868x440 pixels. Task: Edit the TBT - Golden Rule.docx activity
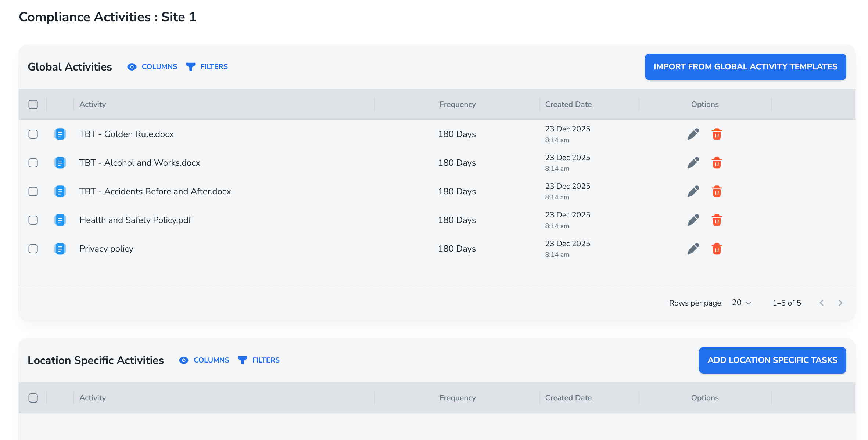693,134
